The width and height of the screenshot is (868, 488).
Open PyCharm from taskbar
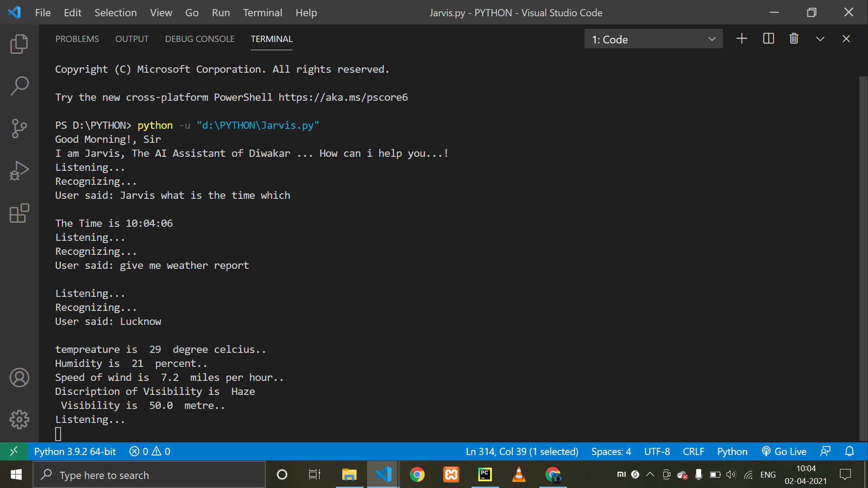[485, 474]
